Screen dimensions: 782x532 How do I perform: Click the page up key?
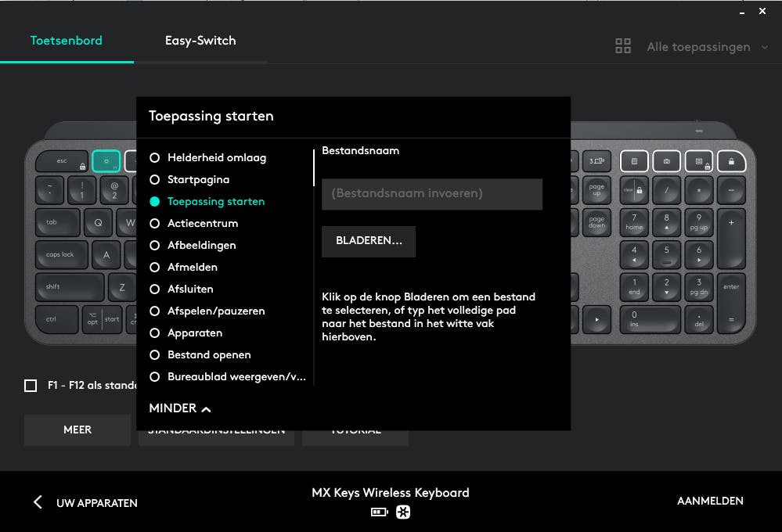596,190
